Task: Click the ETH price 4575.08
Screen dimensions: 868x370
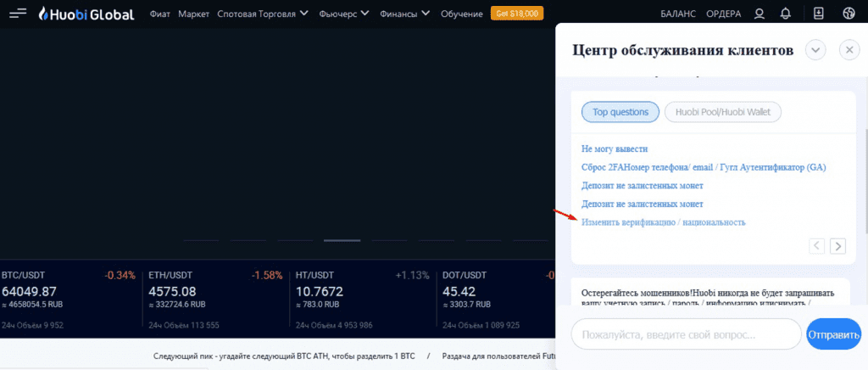Action: click(x=170, y=291)
